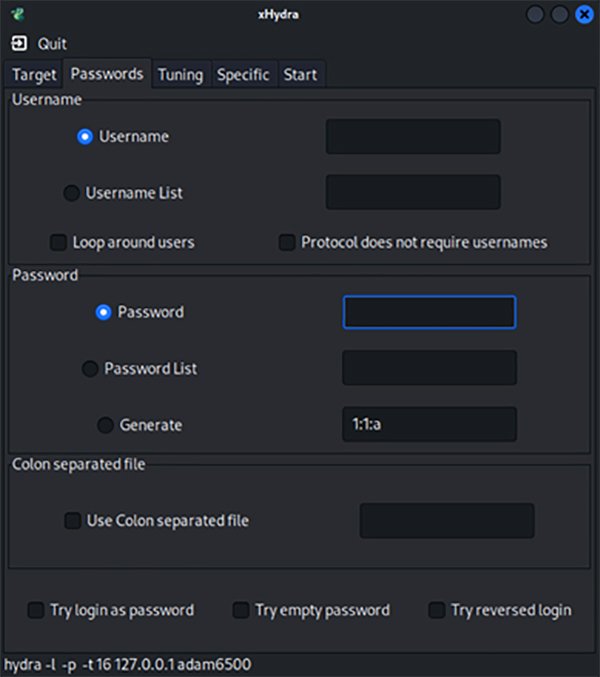The image size is (600, 677).
Task: Open the Start tab
Action: 300,75
